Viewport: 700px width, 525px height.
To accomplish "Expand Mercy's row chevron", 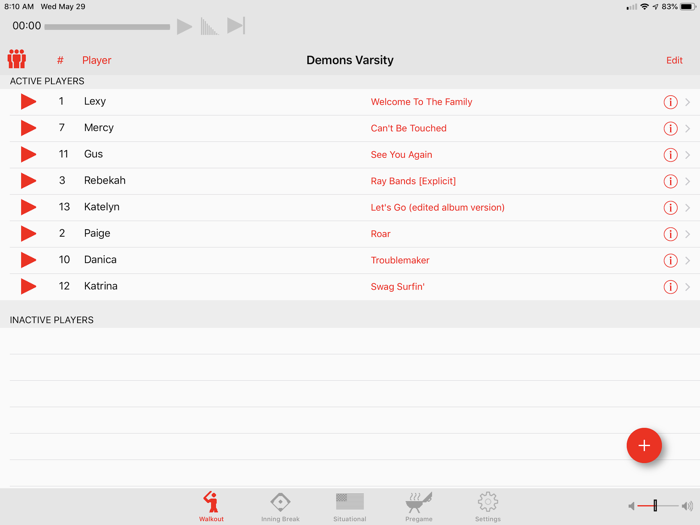I will coord(688,129).
